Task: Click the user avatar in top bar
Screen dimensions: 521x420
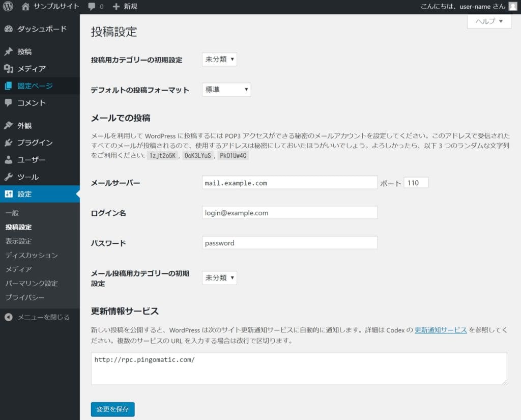Action: point(513,6)
